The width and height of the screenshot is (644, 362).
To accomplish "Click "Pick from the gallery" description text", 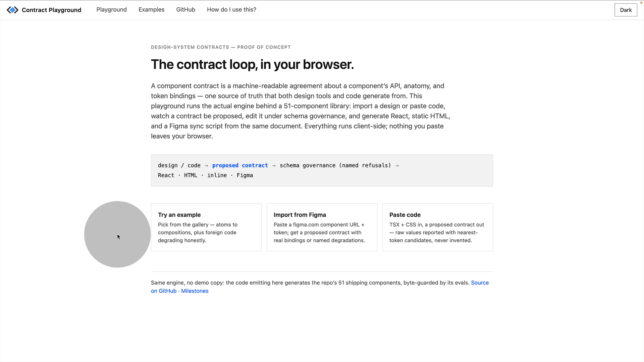I will [198, 233].
